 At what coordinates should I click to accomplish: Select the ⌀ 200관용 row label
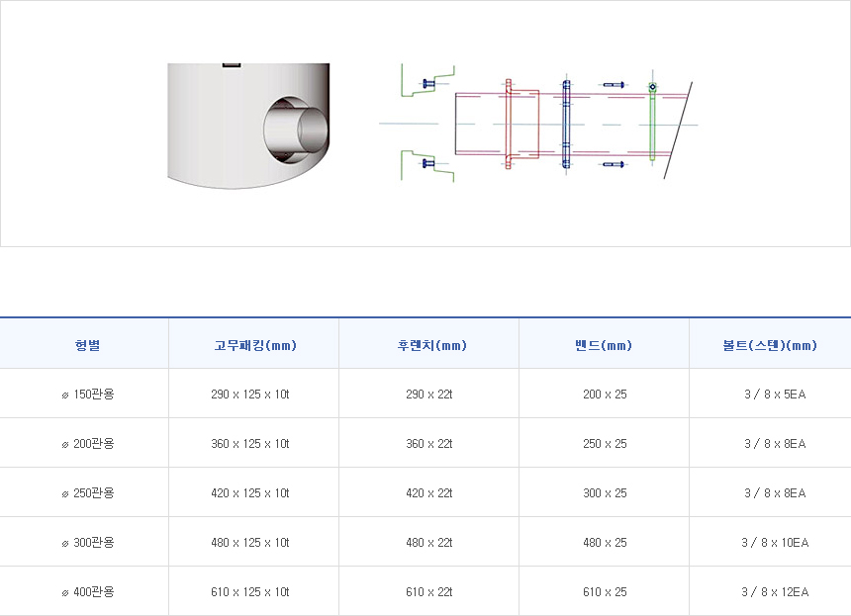coord(87,444)
